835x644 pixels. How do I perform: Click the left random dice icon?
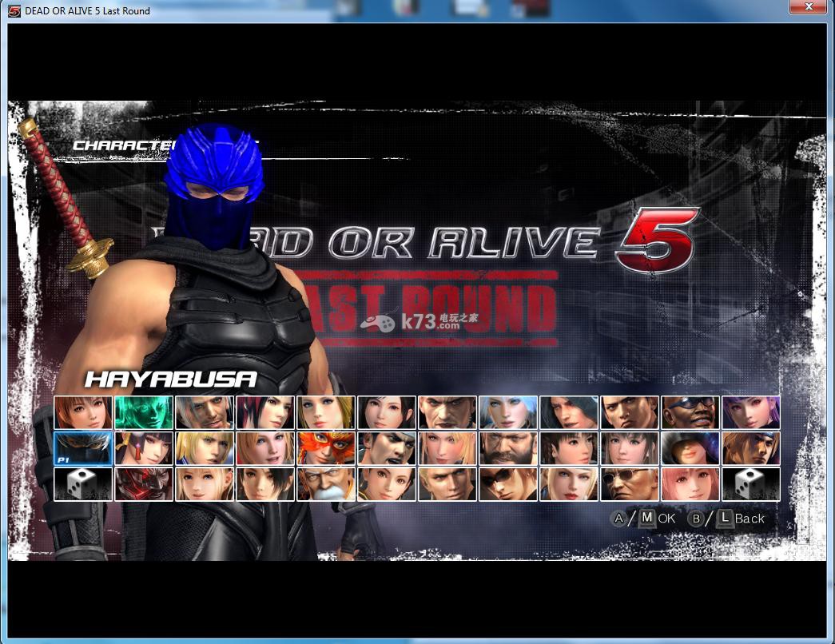click(83, 483)
